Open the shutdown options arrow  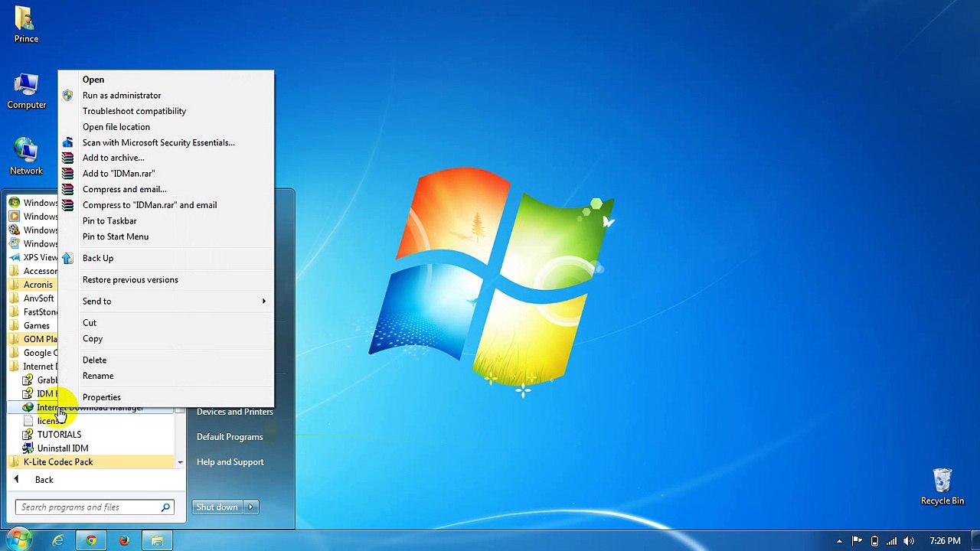coord(250,507)
